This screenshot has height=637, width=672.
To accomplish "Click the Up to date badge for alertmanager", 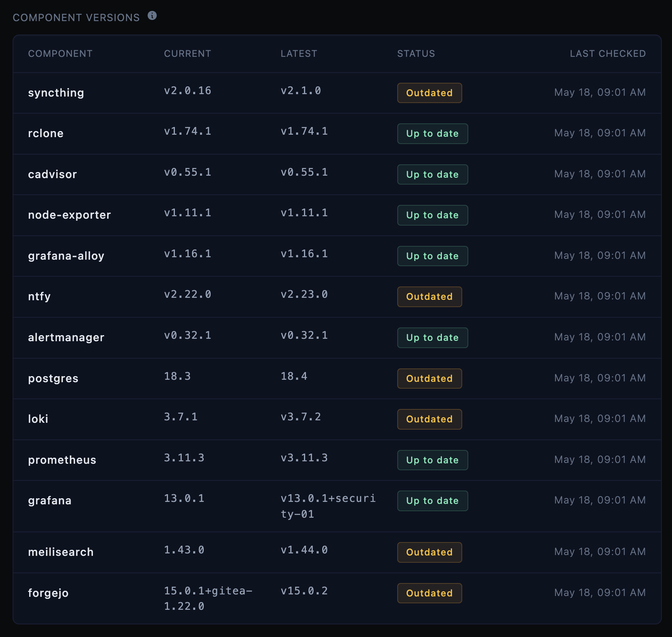I will click(432, 338).
